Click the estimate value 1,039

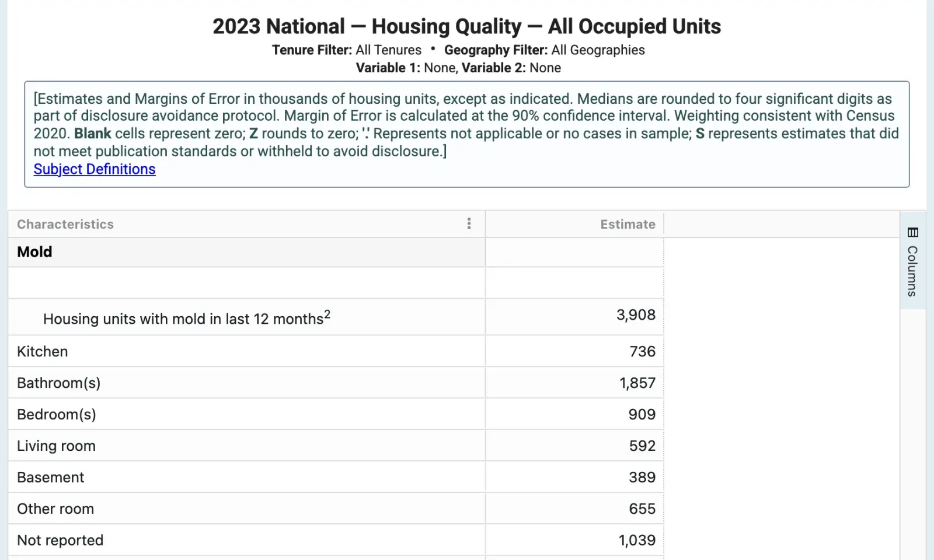[x=637, y=541]
